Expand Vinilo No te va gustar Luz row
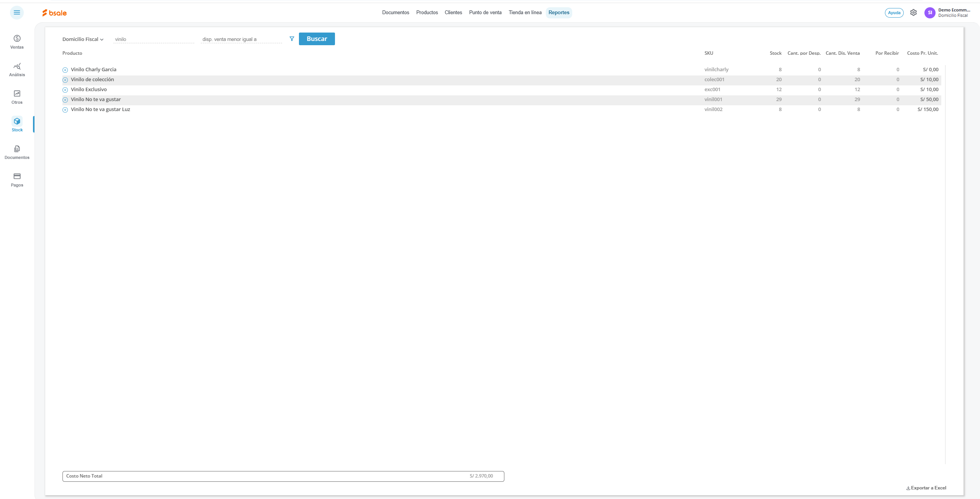Image resolution: width=980 pixels, height=499 pixels. 65,110
